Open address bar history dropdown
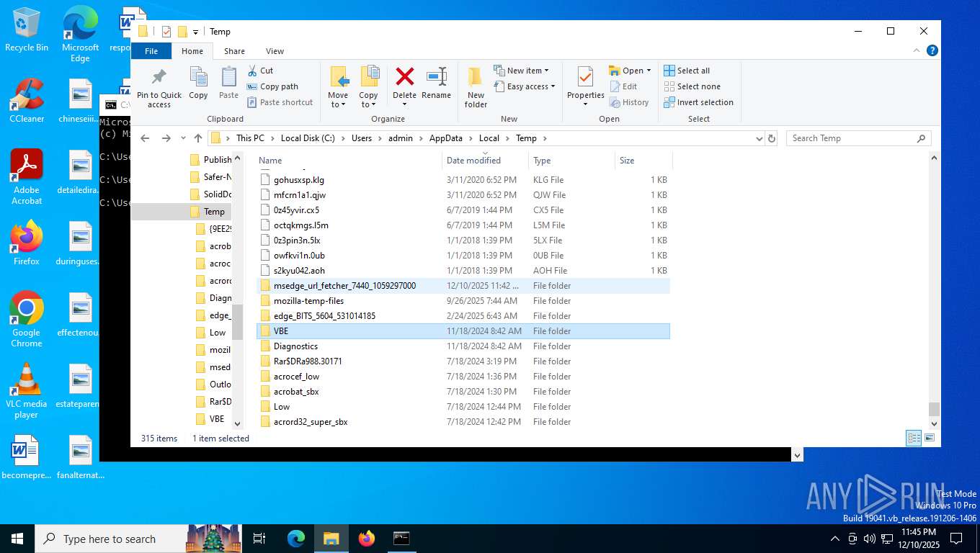 (x=759, y=138)
